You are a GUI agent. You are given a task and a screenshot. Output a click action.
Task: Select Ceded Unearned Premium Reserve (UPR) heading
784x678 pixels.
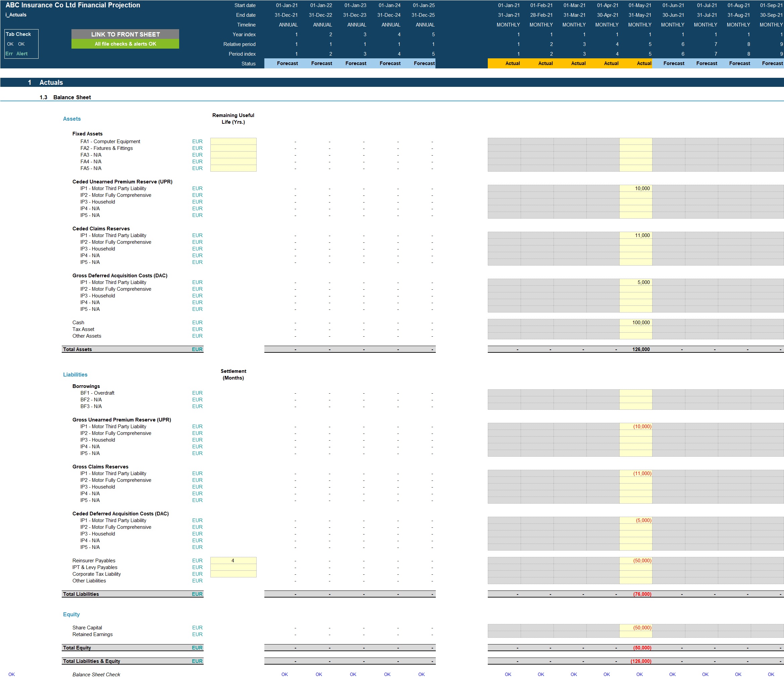point(122,182)
